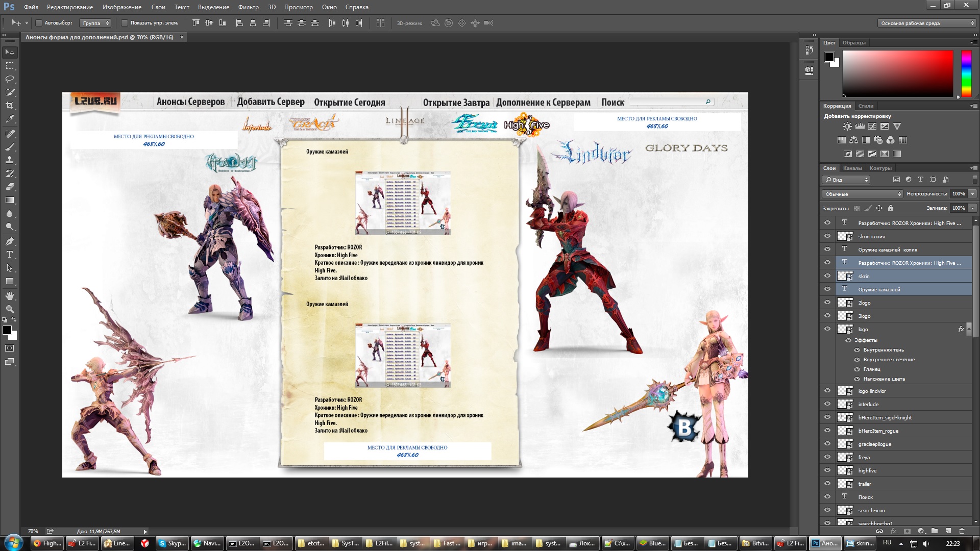
Task: Select the Lasso tool
Action: (10, 79)
